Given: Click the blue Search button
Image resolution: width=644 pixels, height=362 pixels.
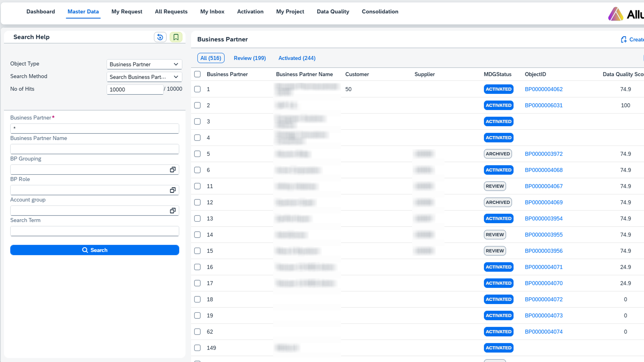Looking at the screenshot, I should (x=95, y=250).
